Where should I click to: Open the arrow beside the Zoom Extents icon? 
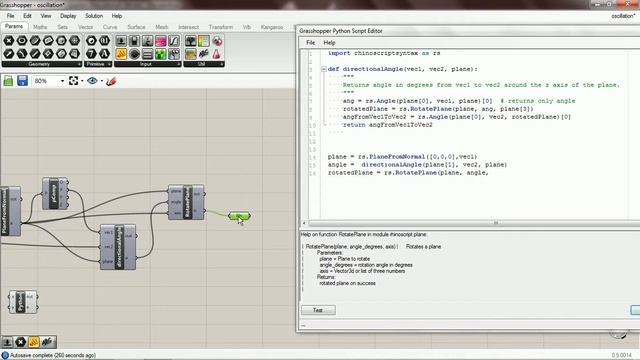(82, 81)
